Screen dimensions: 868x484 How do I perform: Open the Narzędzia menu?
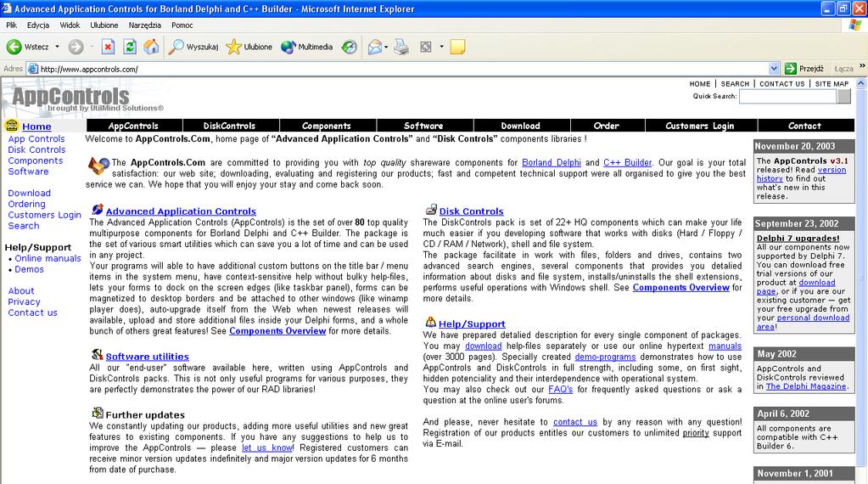pos(144,25)
